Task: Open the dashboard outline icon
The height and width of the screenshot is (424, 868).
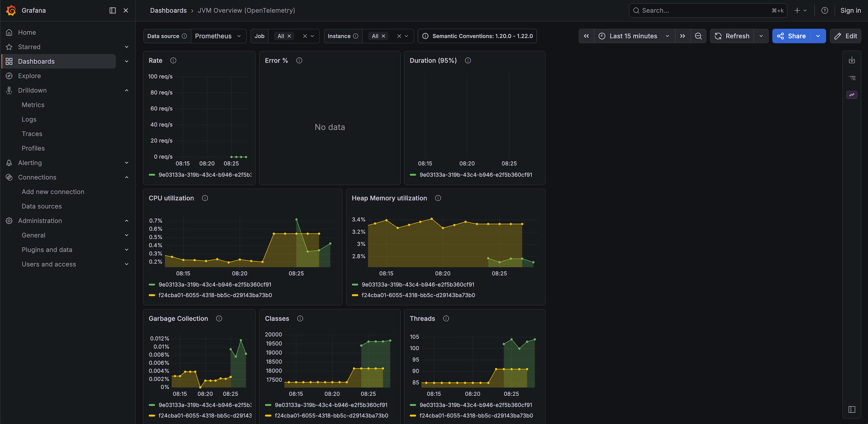Action: (x=852, y=78)
